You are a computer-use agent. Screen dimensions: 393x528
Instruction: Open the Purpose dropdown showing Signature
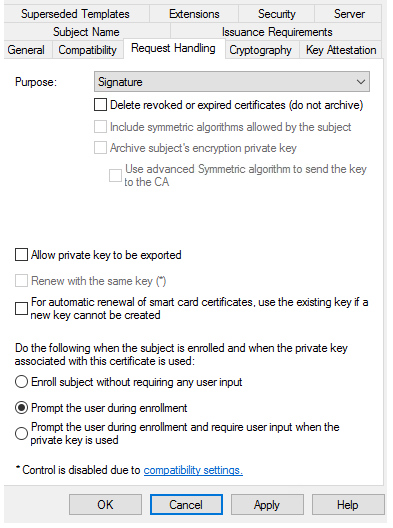232,81
